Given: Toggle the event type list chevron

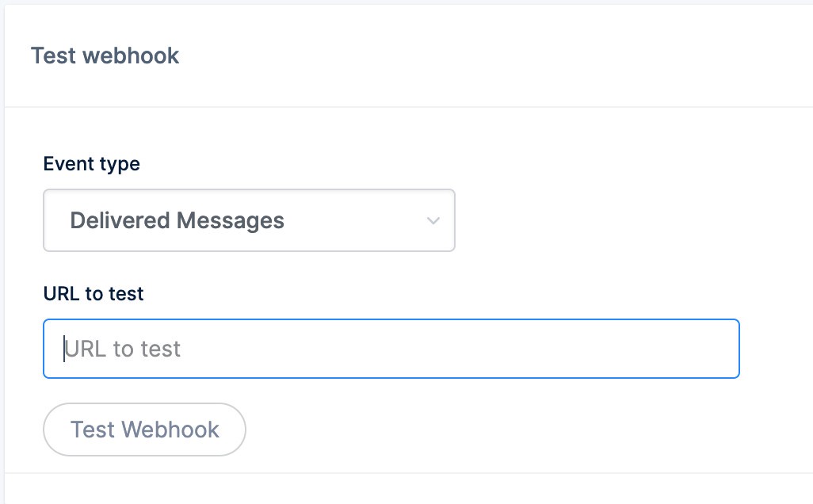Looking at the screenshot, I should [x=433, y=220].
